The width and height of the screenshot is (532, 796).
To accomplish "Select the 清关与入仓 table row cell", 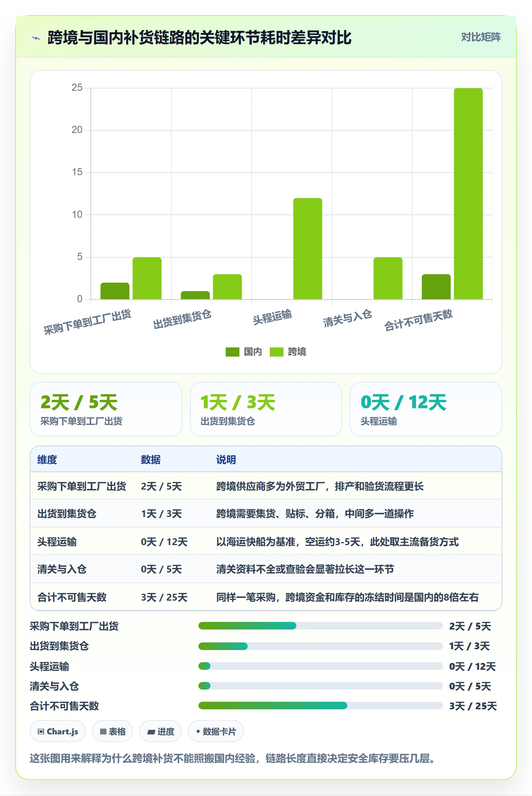I will (x=62, y=569).
